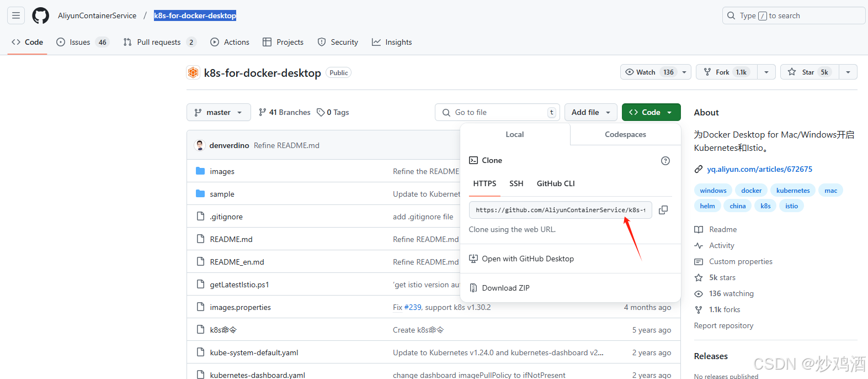
Task: Copy the clone URL to clipboard
Action: (x=663, y=210)
